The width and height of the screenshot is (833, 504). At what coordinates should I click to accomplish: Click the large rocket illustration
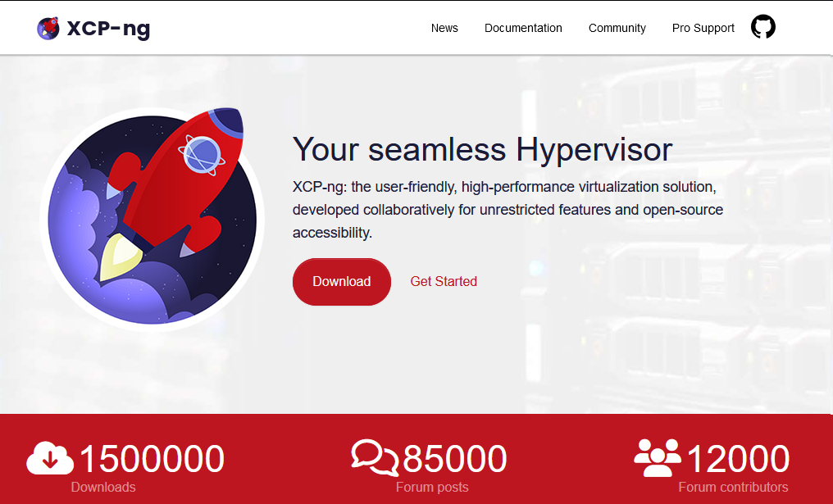[152, 219]
